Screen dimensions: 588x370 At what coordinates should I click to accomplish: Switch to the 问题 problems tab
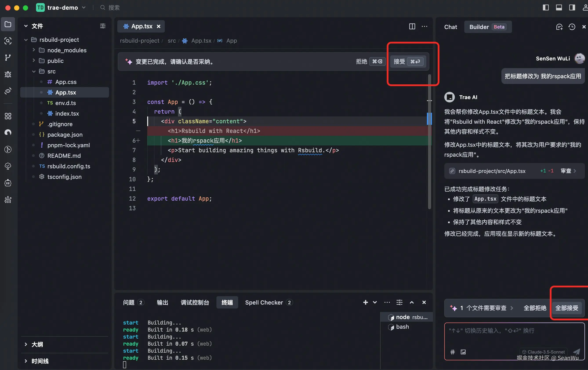click(x=129, y=302)
